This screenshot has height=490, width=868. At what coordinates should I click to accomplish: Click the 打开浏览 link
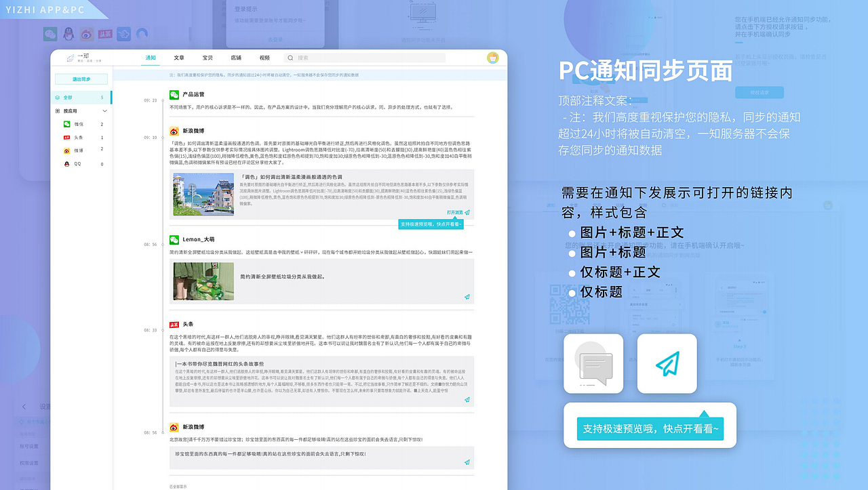(455, 213)
